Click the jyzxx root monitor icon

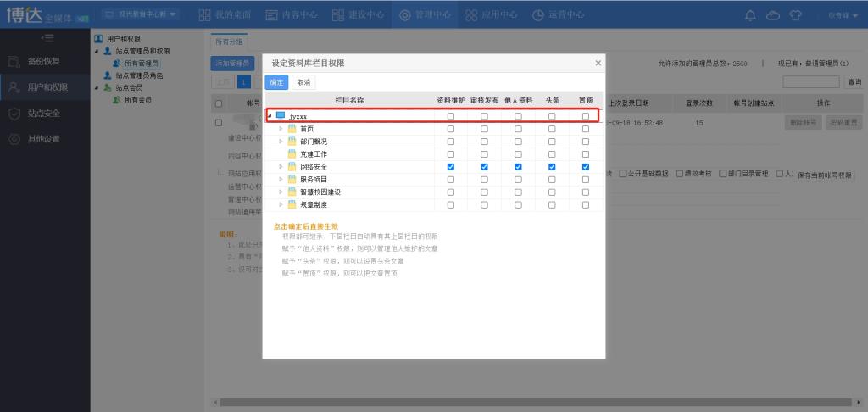(x=281, y=115)
